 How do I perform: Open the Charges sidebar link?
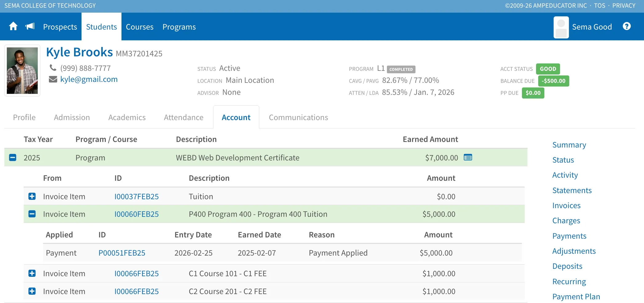(566, 220)
